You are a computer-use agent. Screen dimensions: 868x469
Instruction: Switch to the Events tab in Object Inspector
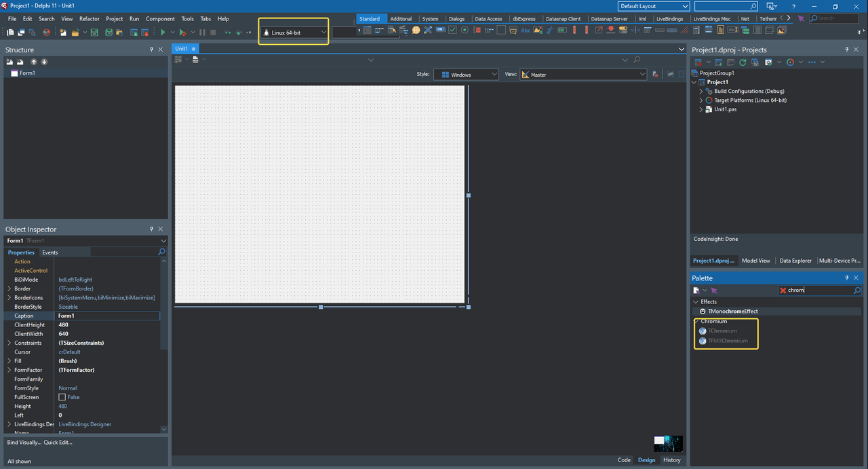point(50,252)
